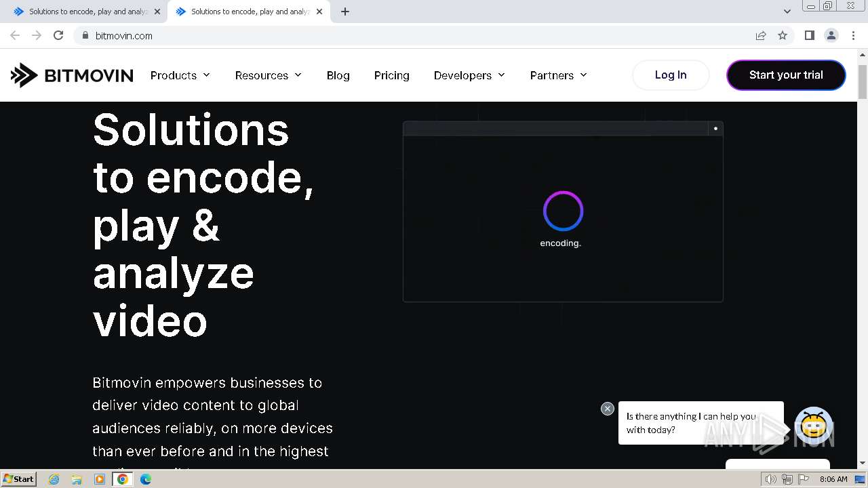Viewport: 868px width, 488px height.
Task: Open Chrome three-dot menu
Action: (853, 35)
